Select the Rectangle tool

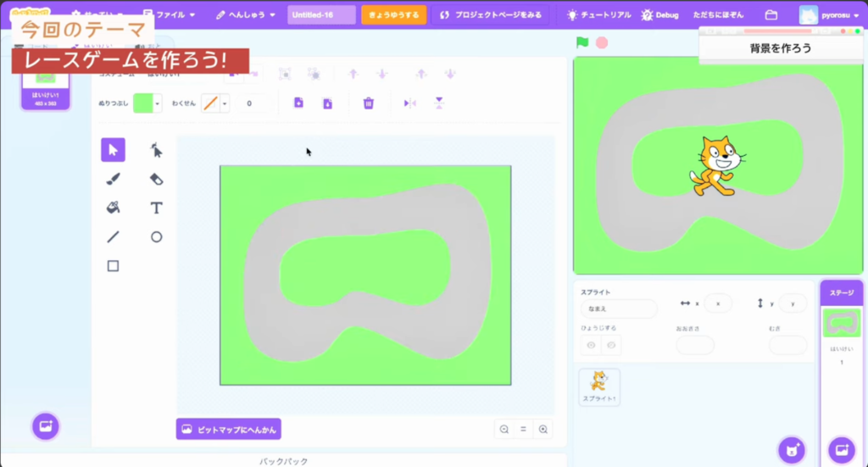tap(113, 266)
